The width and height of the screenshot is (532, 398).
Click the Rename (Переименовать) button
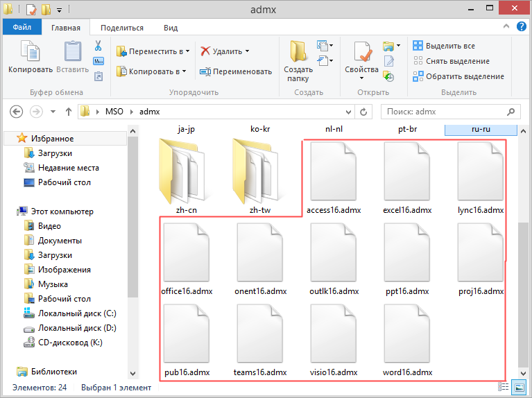click(236, 71)
